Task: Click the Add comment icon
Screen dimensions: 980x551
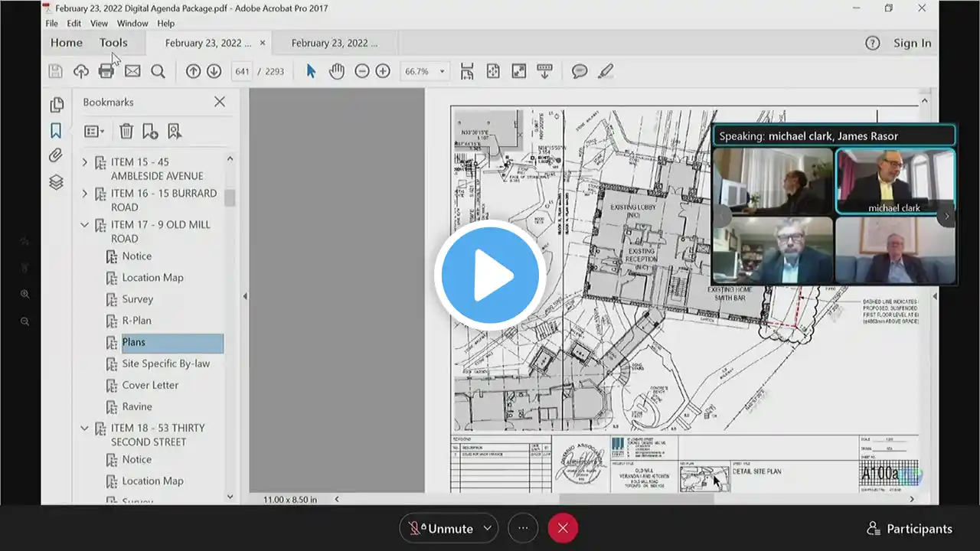Action: pyautogui.click(x=580, y=71)
